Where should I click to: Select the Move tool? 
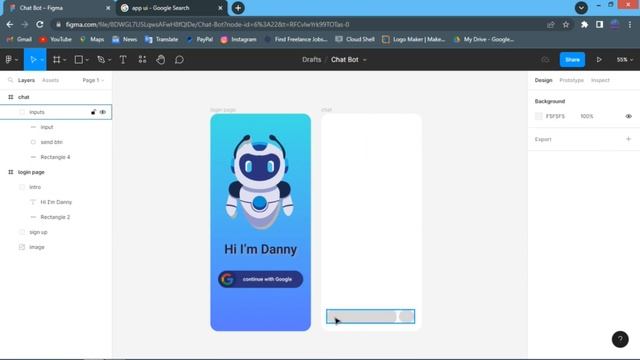(33, 60)
